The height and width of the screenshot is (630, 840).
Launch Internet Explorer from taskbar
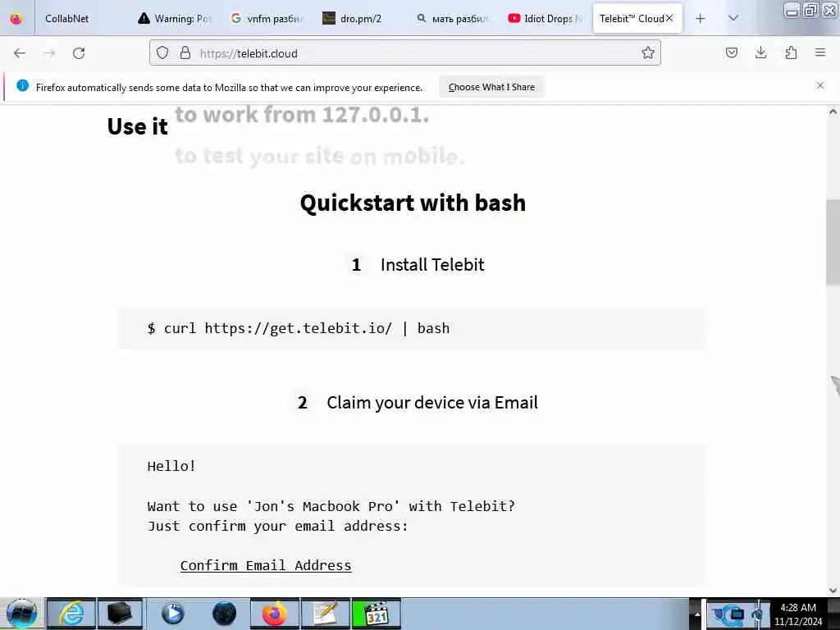tap(71, 614)
